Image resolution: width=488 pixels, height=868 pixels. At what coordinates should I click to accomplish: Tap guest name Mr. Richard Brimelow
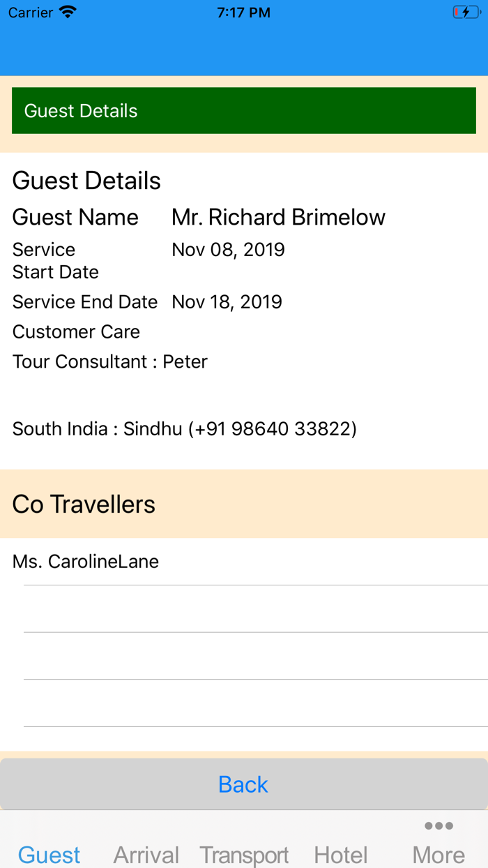[278, 217]
